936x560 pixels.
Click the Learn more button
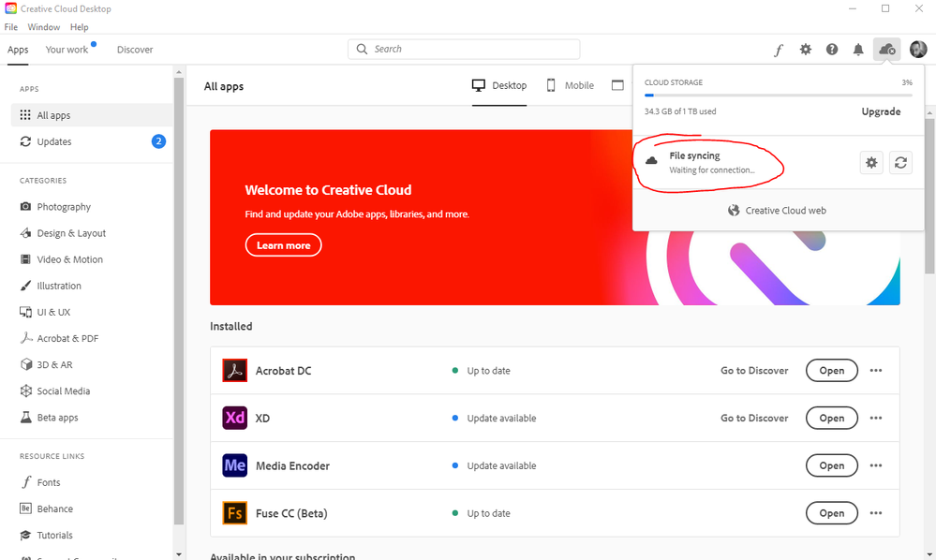283,245
